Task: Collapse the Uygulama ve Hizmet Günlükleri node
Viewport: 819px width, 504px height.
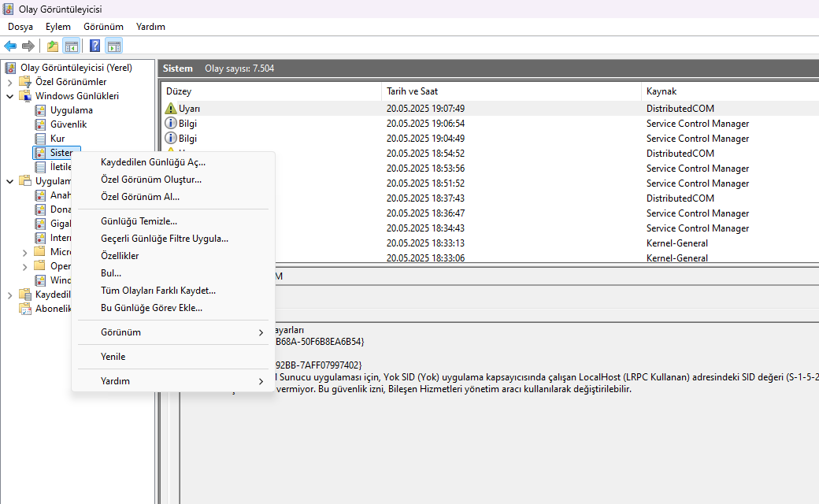Action: coord(10,181)
